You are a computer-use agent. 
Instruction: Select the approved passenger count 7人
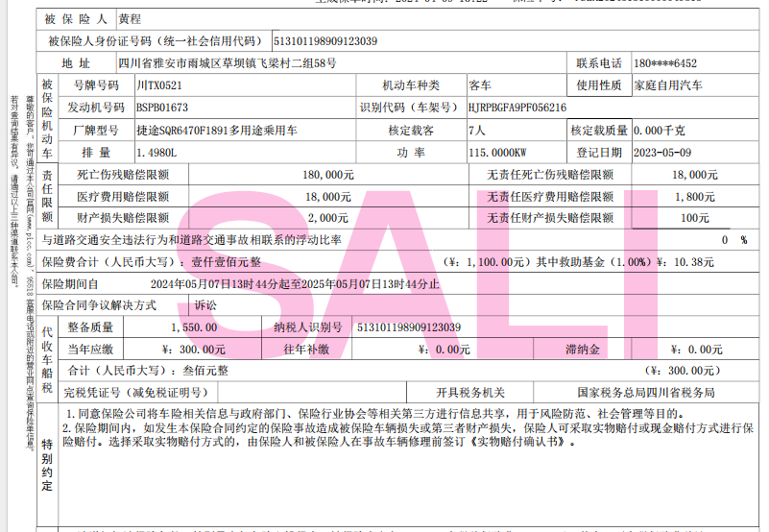(477, 130)
